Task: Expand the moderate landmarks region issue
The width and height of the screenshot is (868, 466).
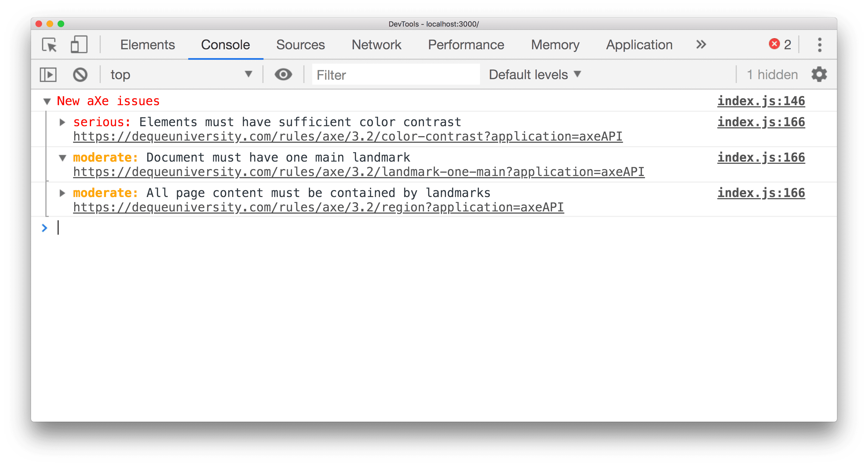Action: pyautogui.click(x=62, y=192)
